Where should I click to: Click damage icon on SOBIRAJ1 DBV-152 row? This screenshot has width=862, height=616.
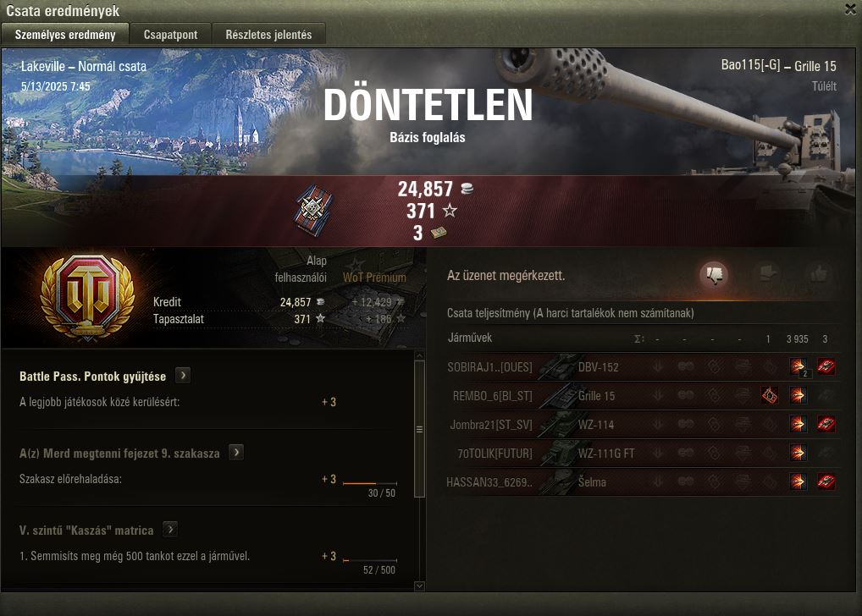tap(798, 366)
